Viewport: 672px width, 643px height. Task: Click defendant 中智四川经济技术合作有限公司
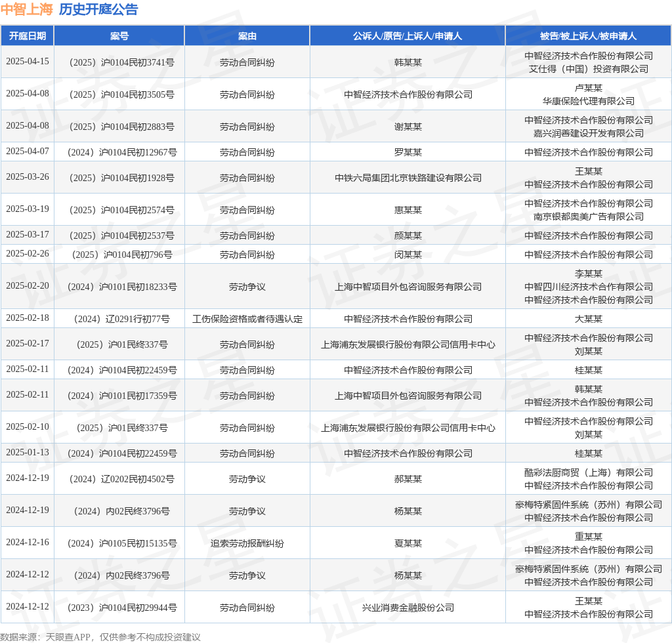coord(589,287)
